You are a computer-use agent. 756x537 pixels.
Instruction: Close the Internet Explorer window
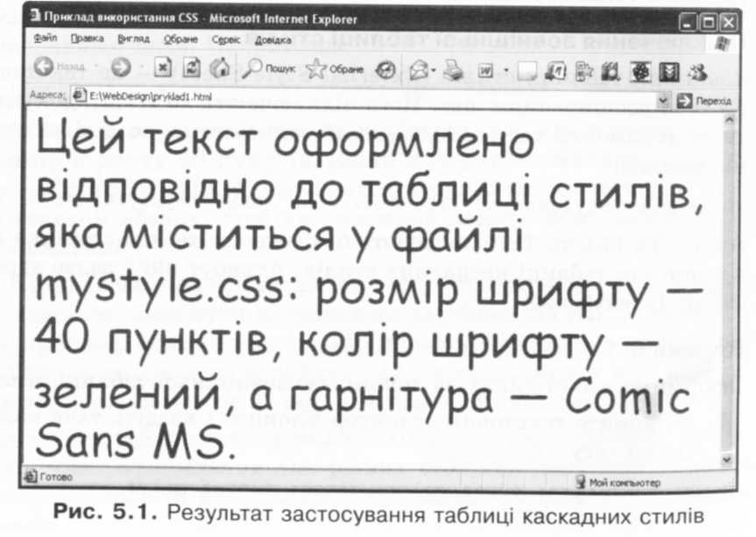tap(729, 22)
